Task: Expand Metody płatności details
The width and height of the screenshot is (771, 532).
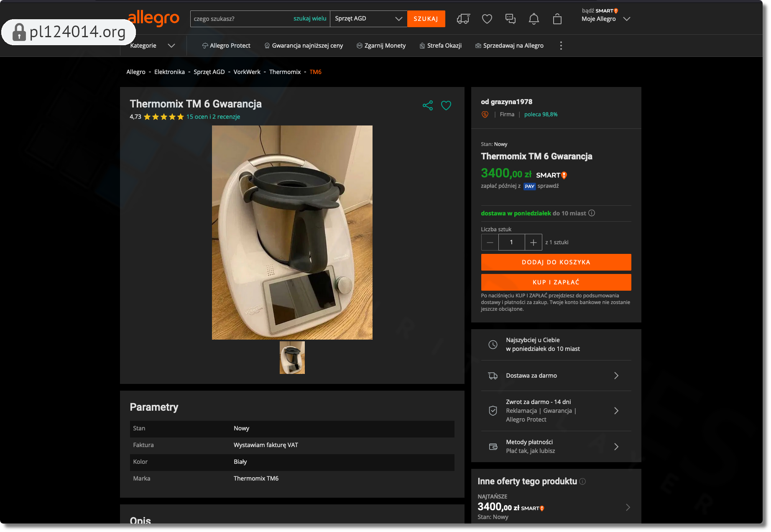Action: (x=556, y=447)
